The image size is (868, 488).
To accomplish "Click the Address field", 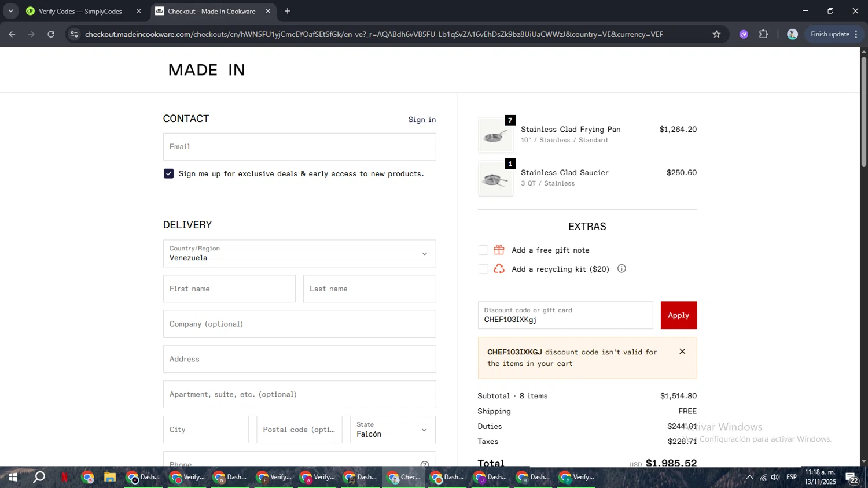I will pos(299,359).
